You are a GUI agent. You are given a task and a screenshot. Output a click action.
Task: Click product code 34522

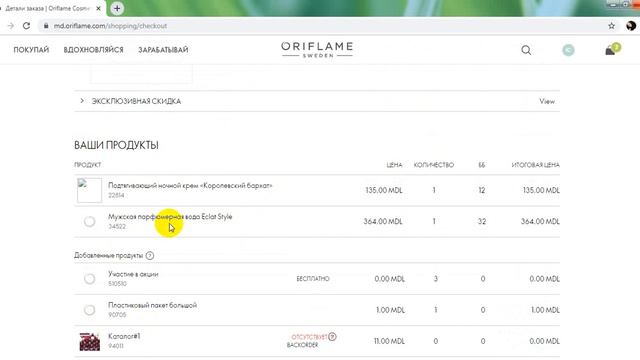click(x=117, y=227)
